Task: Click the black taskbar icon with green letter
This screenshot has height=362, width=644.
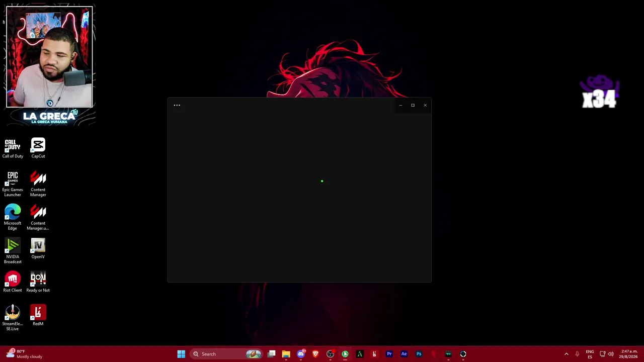Action: [x=360, y=354]
